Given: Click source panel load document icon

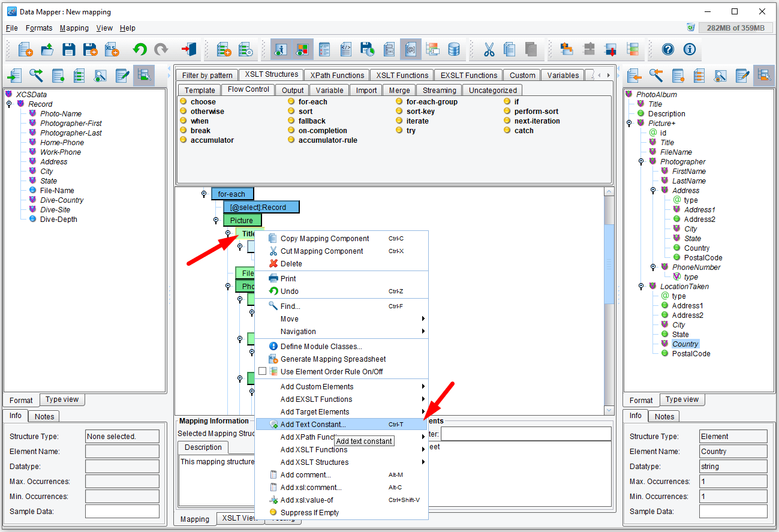Looking at the screenshot, I should 14,76.
